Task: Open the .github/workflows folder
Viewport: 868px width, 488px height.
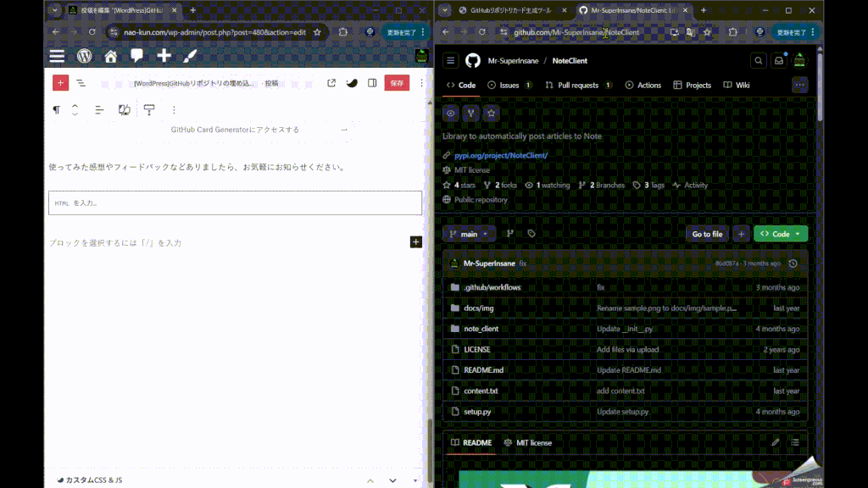Action: [492, 288]
